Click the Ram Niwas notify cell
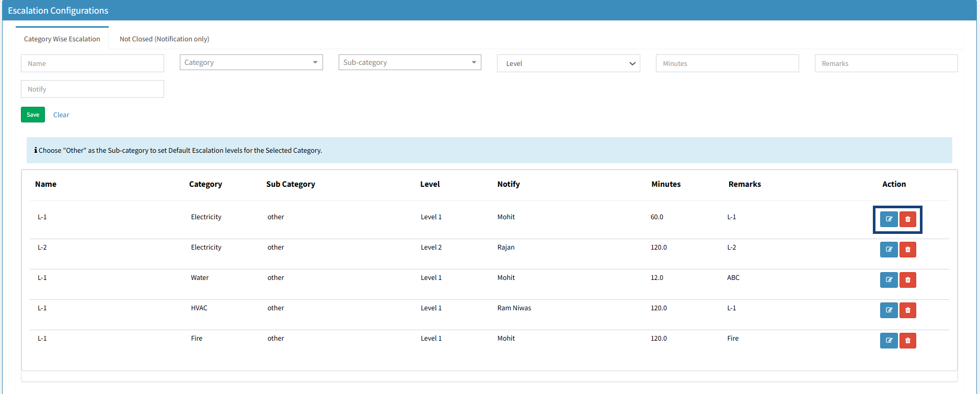Viewport: 980px width, 394px height. pos(514,308)
